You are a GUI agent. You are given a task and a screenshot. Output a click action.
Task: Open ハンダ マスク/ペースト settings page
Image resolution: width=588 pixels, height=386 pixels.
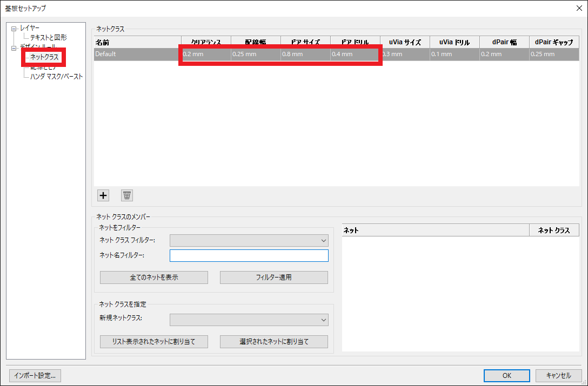click(x=57, y=77)
